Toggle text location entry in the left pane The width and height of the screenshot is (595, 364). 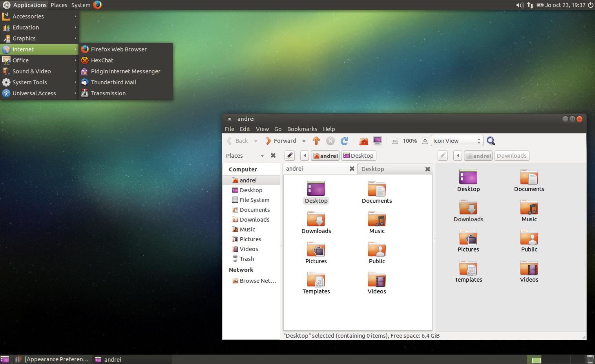290,156
